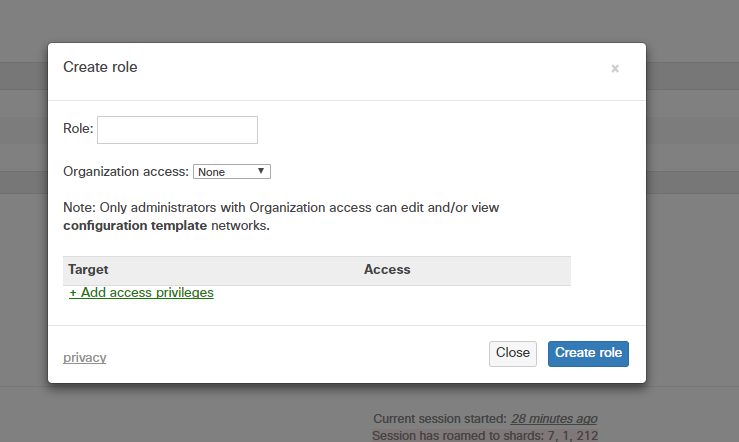Image resolution: width=739 pixels, height=442 pixels.
Task: Click the Create role dialog title
Action: [x=100, y=67]
